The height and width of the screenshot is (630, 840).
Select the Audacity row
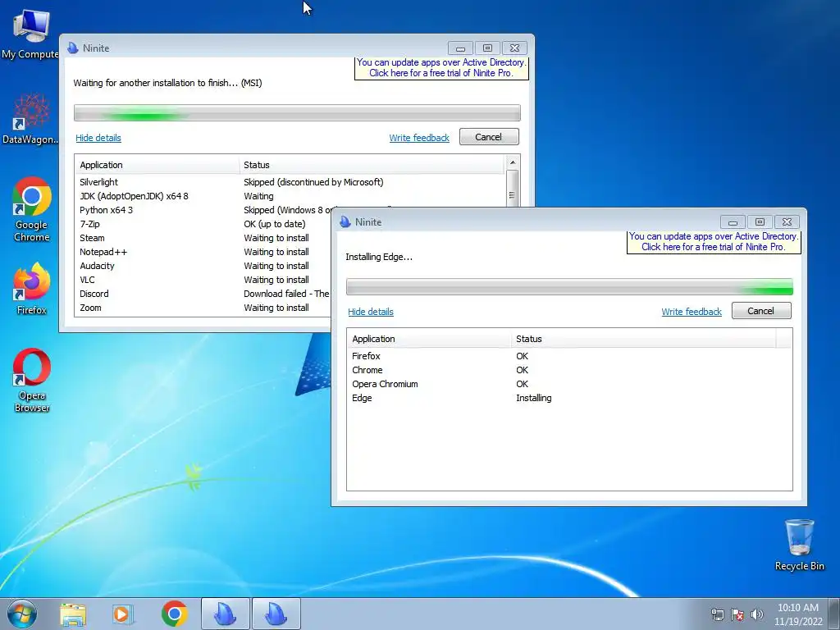(x=203, y=266)
